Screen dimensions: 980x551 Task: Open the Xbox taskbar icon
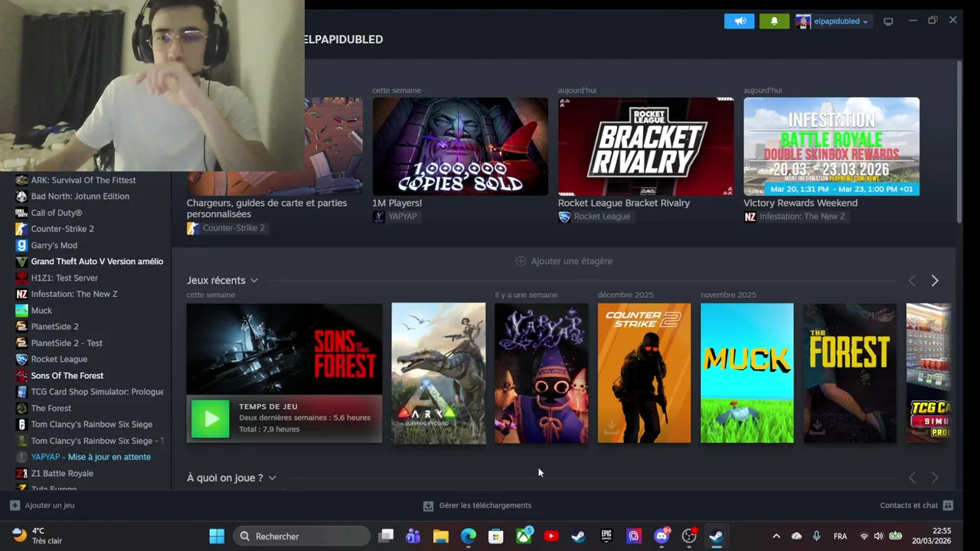tap(524, 536)
